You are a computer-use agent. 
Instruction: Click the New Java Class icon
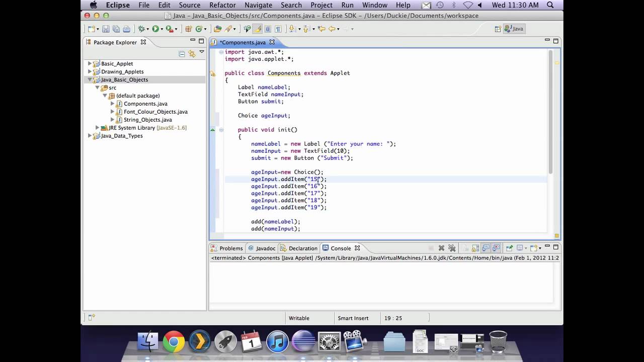click(199, 29)
